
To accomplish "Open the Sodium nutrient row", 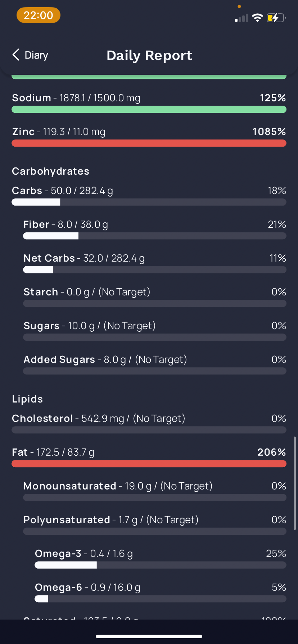I will point(149,102).
